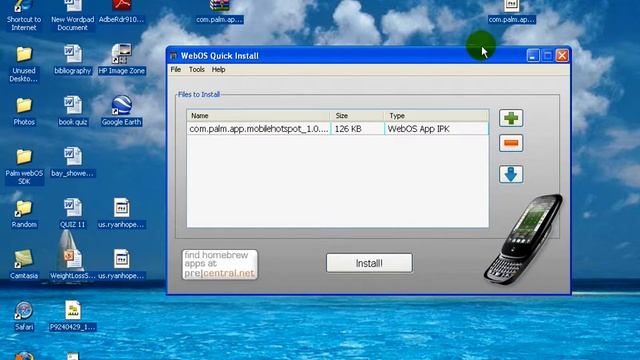Select the bay_showe document icon

coord(73,162)
